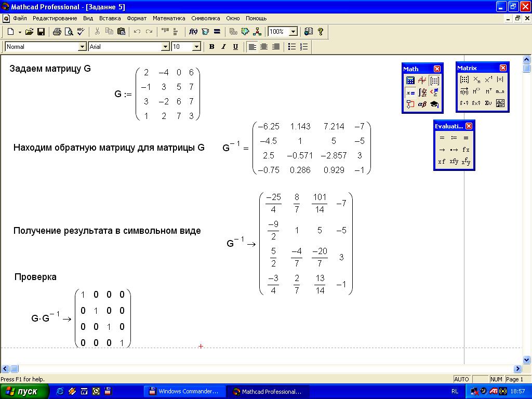Toggle italic text formatting
This screenshot has height=399, width=532.
click(223, 47)
